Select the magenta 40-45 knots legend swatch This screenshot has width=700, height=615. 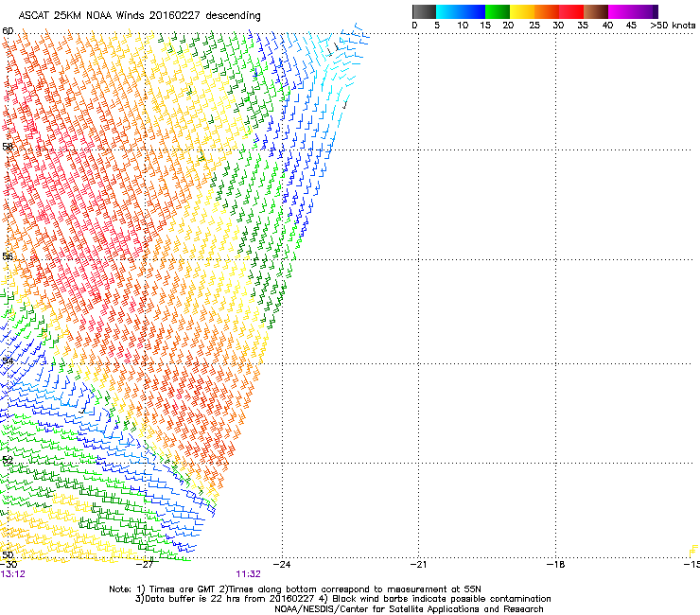click(x=621, y=11)
